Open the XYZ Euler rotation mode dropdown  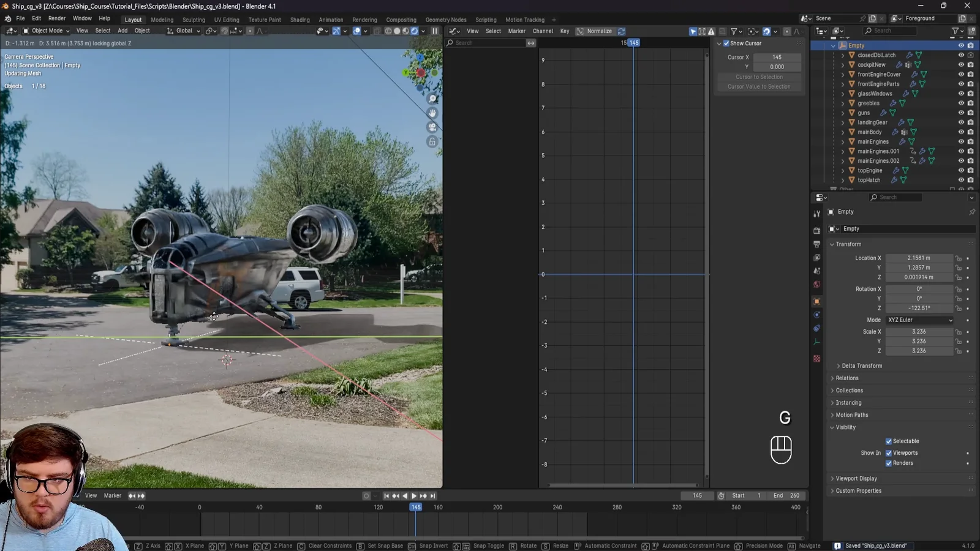pos(919,320)
